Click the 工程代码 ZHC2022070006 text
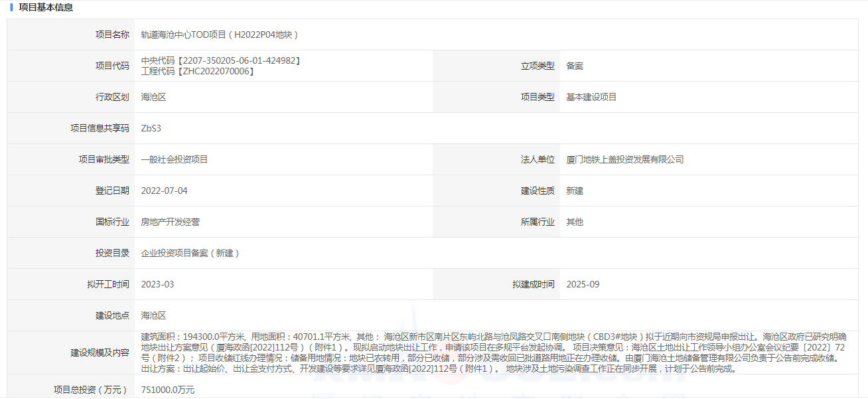Viewport: 868px width, 399px height. pos(198,71)
